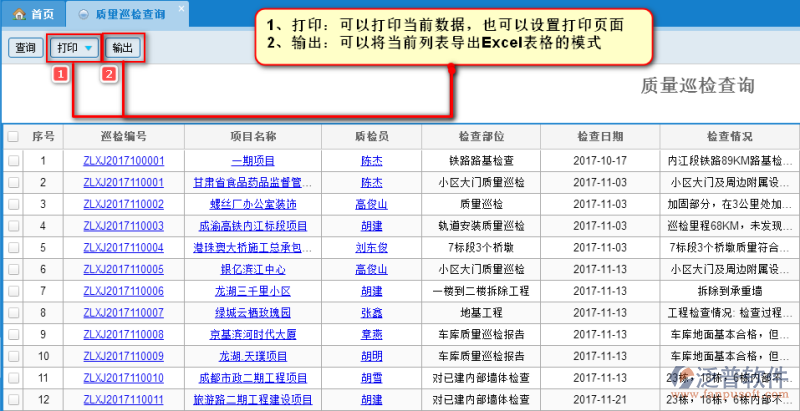Click the 查询 button

pyautogui.click(x=26, y=48)
